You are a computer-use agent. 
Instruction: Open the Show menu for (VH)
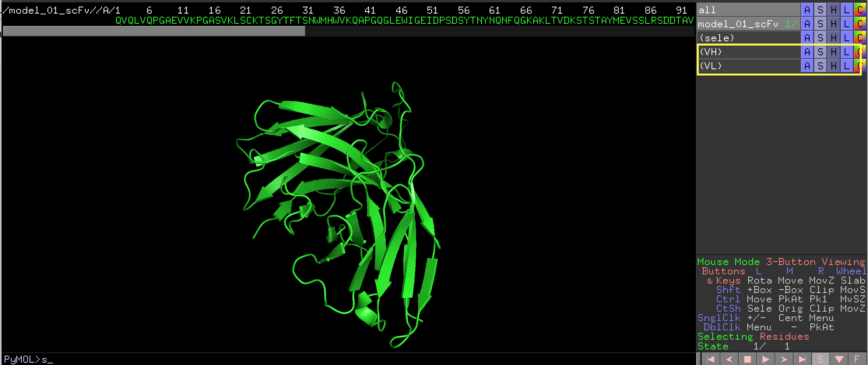pos(821,52)
